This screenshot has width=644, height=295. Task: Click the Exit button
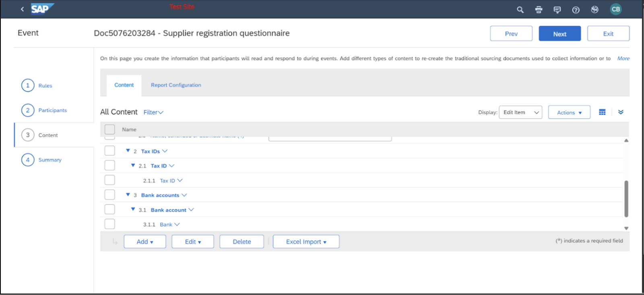coord(608,33)
